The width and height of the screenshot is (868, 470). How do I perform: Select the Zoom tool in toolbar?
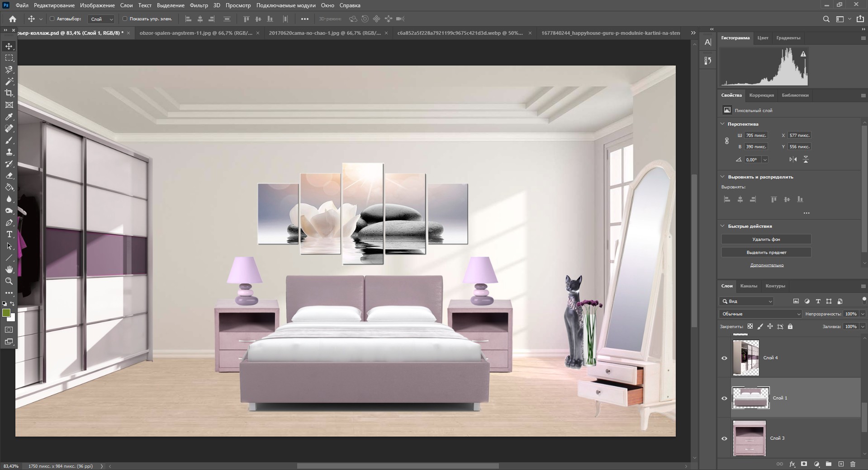click(9, 281)
